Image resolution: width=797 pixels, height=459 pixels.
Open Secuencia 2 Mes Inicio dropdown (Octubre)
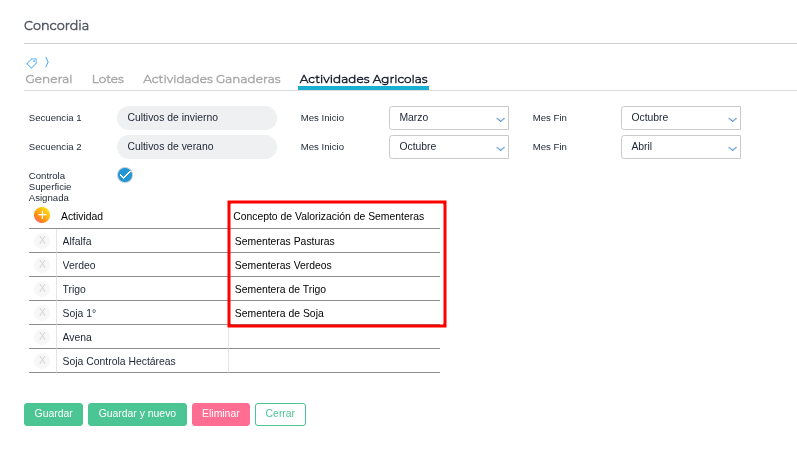[x=448, y=147]
